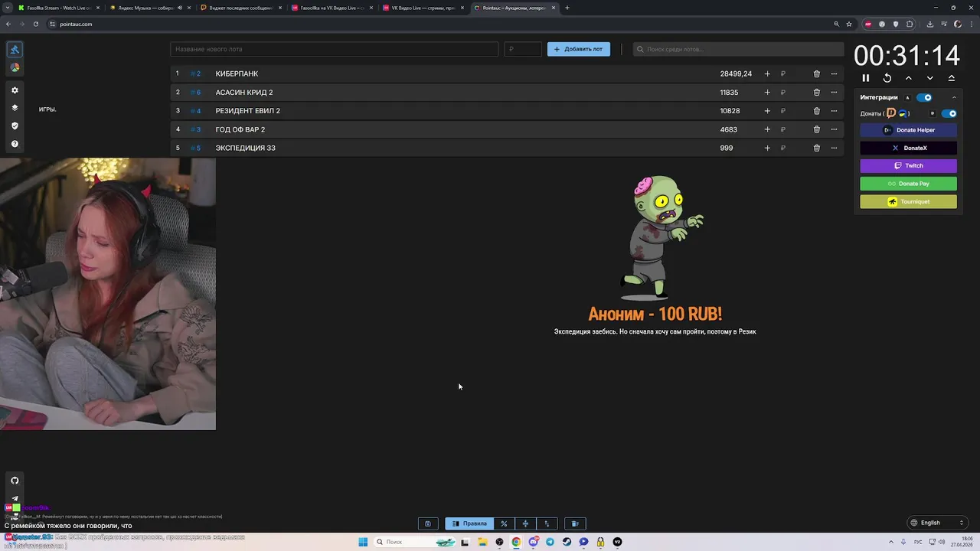Open Steam from the taskbar

tap(567, 542)
